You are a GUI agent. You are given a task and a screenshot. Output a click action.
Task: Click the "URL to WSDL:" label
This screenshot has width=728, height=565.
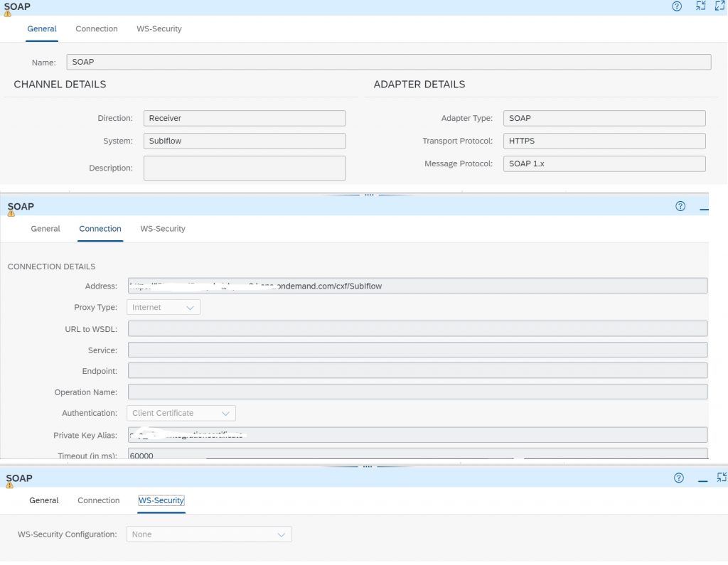[91, 329]
